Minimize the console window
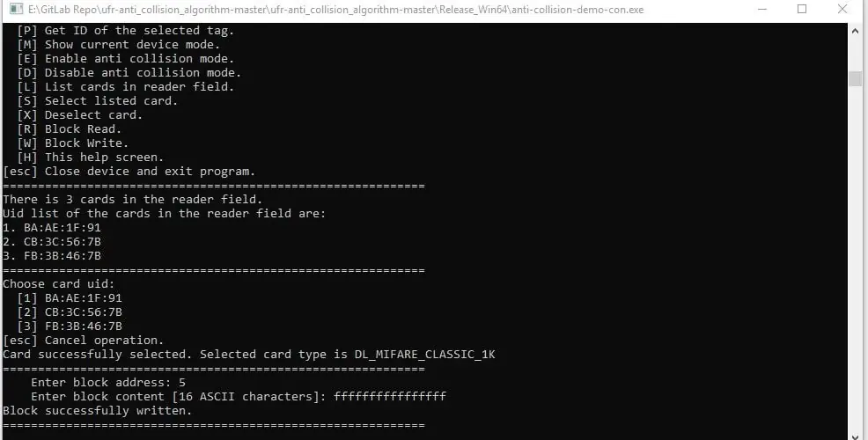The image size is (868, 440). pos(761,10)
